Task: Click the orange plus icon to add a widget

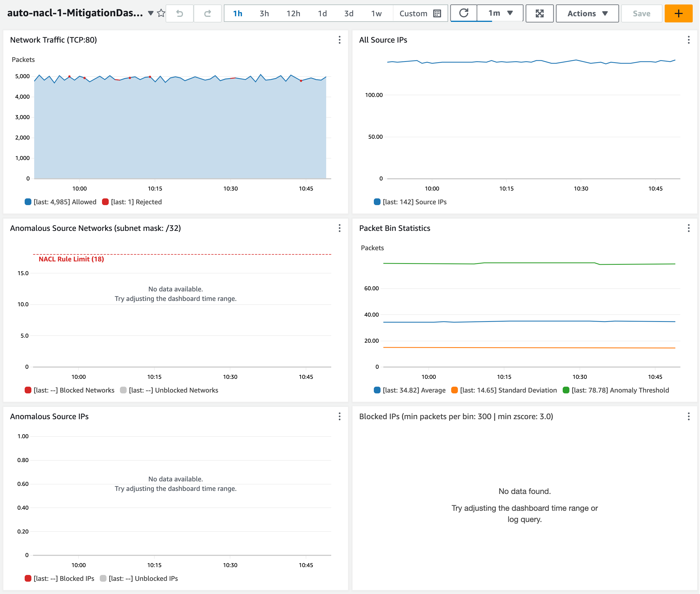Action: click(x=678, y=13)
